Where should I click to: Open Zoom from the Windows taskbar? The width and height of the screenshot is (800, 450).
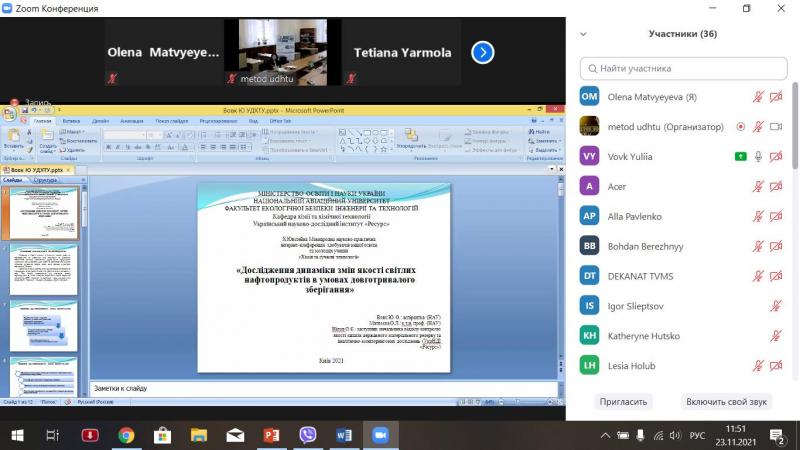point(380,435)
